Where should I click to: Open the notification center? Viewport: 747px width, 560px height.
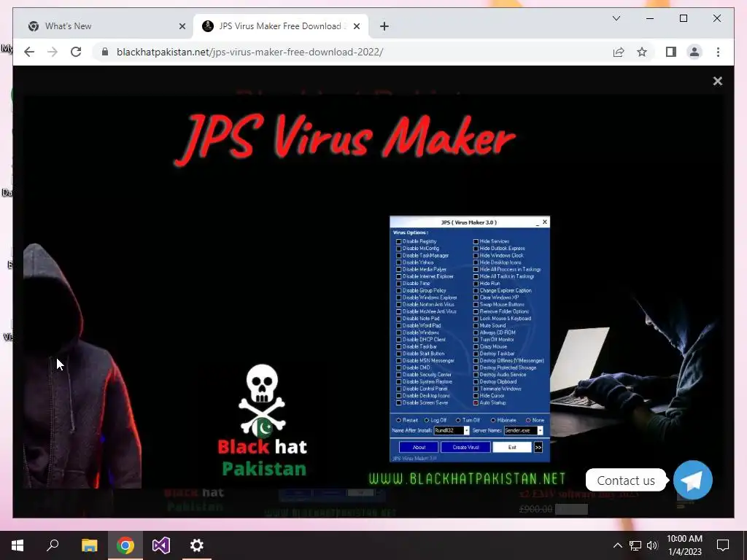(723, 545)
